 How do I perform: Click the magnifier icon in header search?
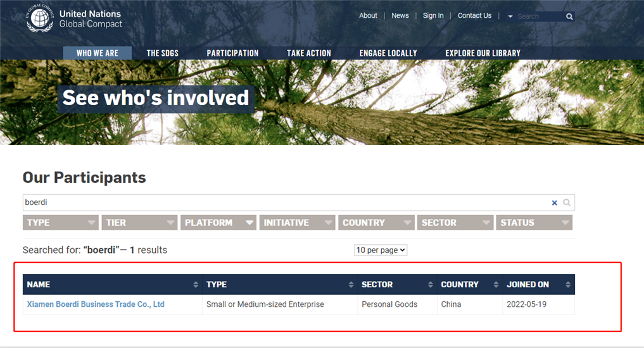point(569,16)
